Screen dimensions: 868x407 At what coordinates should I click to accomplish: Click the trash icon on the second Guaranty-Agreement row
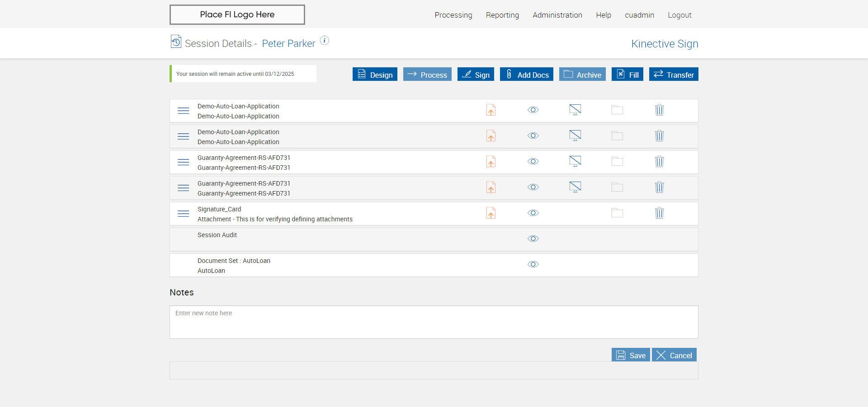click(660, 187)
